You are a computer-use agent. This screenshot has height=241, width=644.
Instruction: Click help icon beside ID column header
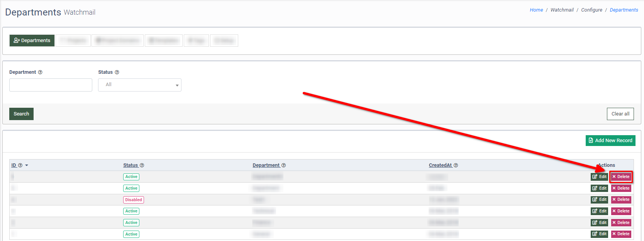coord(20,165)
